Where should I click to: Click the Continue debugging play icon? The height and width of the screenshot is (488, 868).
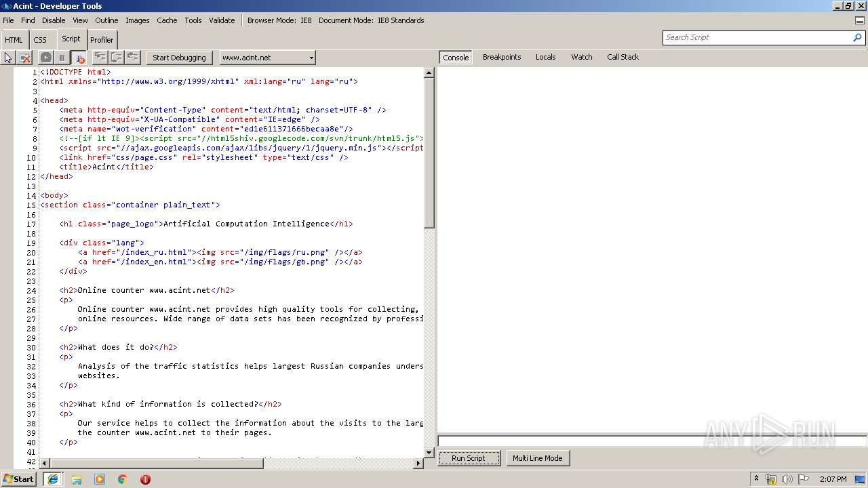[45, 58]
